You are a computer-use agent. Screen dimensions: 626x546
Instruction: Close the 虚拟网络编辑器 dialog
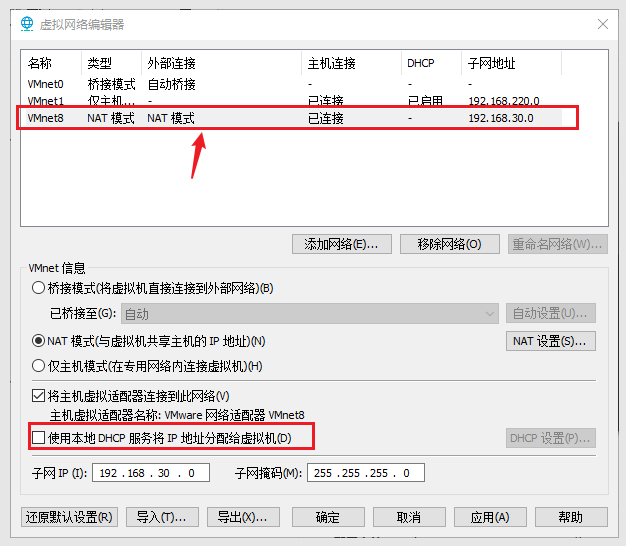(603, 24)
